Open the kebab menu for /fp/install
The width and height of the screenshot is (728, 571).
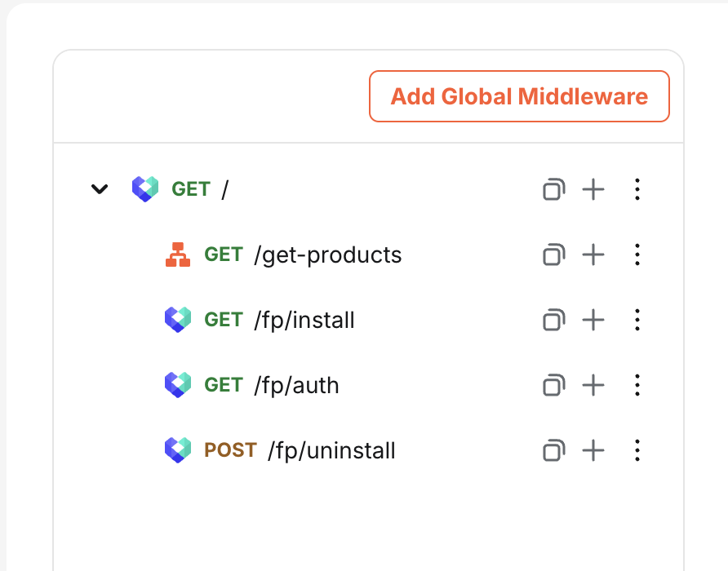tap(637, 321)
